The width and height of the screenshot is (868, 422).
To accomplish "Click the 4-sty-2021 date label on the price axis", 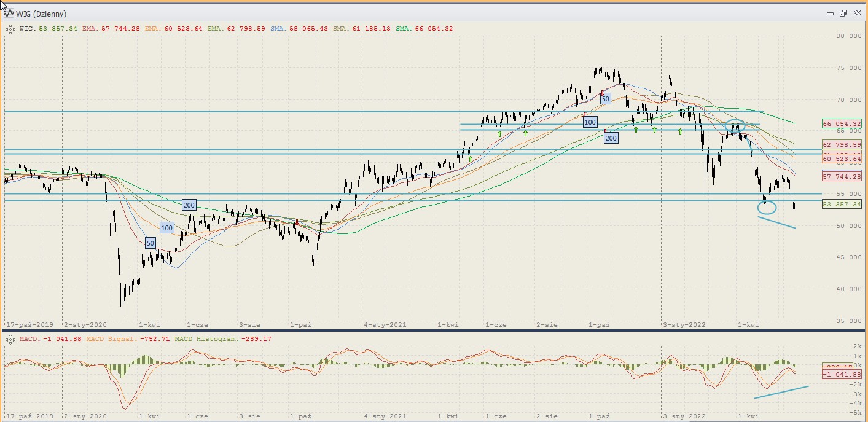I will coord(385,324).
